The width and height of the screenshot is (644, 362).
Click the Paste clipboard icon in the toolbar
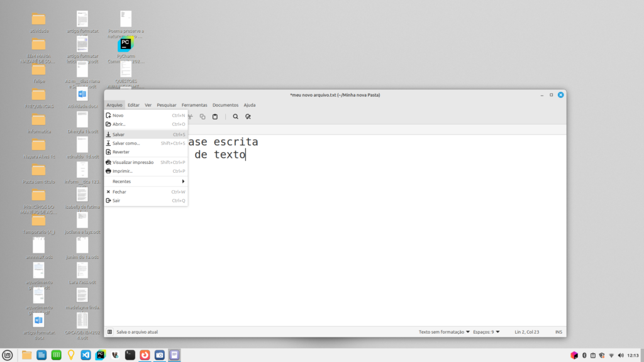click(x=214, y=116)
